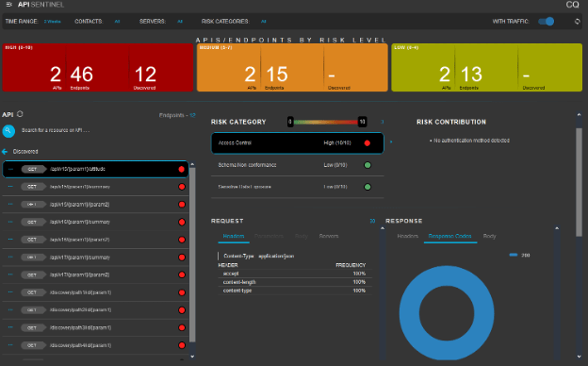
Task: Open row menu dots for /api/v15/{param1}/{param2}
Action: [x=10, y=204]
